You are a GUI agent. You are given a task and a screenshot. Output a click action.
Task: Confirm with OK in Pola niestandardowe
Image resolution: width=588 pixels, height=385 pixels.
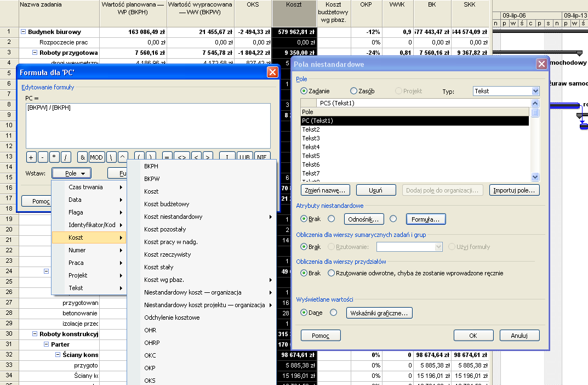pos(473,336)
